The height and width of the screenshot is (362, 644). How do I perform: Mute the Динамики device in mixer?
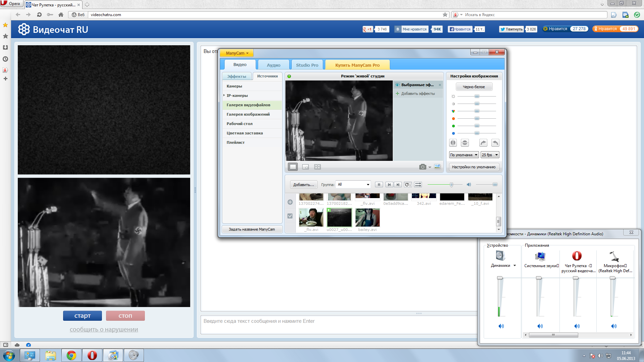pos(501,326)
